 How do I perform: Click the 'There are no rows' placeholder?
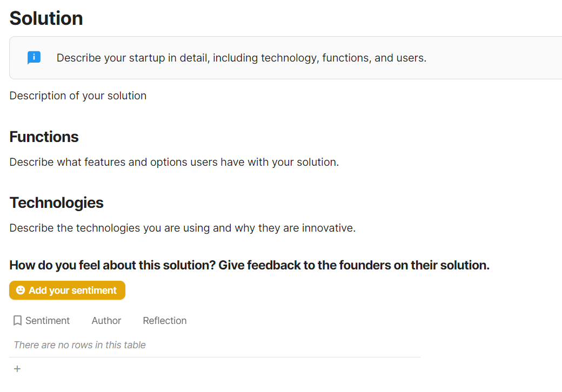pos(80,345)
